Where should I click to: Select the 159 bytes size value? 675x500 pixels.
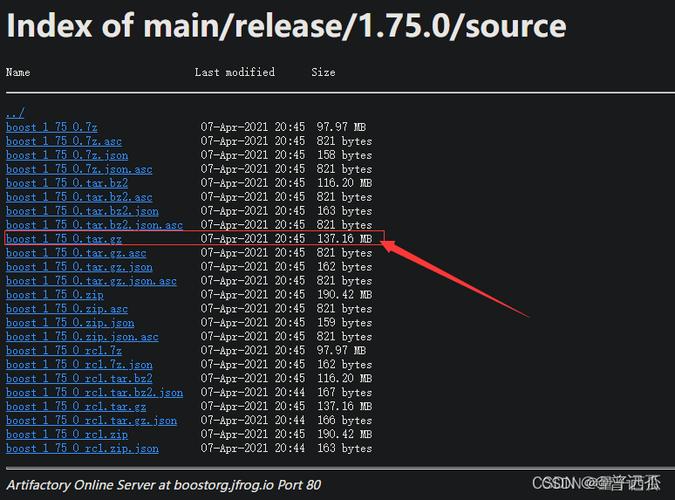(x=344, y=323)
